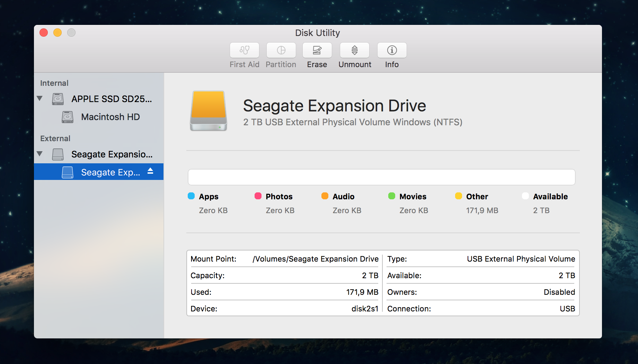Click the APPLE SSD drive icon
Screen dimensions: 638x364
pyautogui.click(x=58, y=99)
